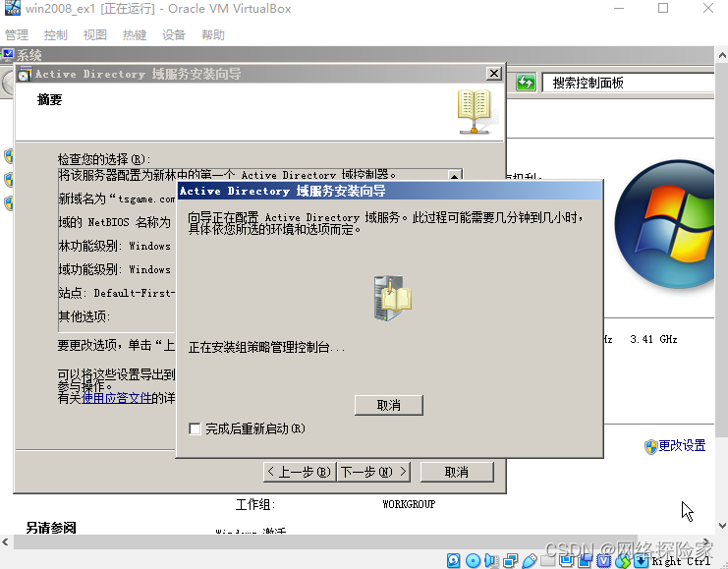Open the 热键 menu
The height and width of the screenshot is (569, 728).
135,34
